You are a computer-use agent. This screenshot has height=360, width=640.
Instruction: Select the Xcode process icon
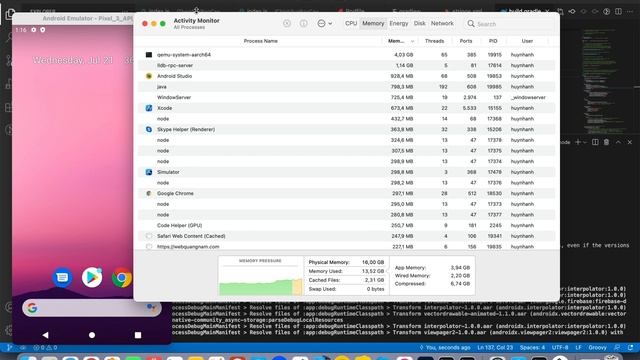149,108
